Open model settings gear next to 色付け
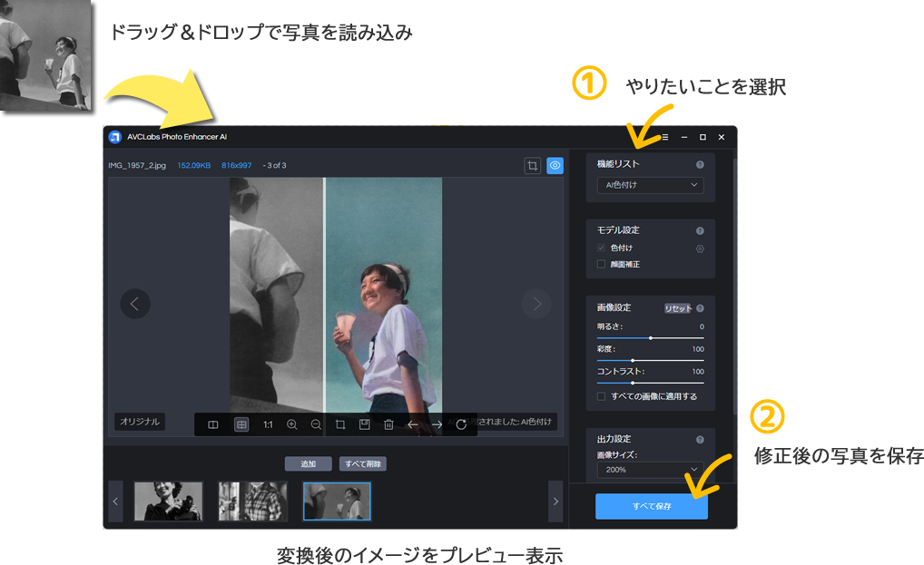The height and width of the screenshot is (565, 924). click(x=700, y=248)
